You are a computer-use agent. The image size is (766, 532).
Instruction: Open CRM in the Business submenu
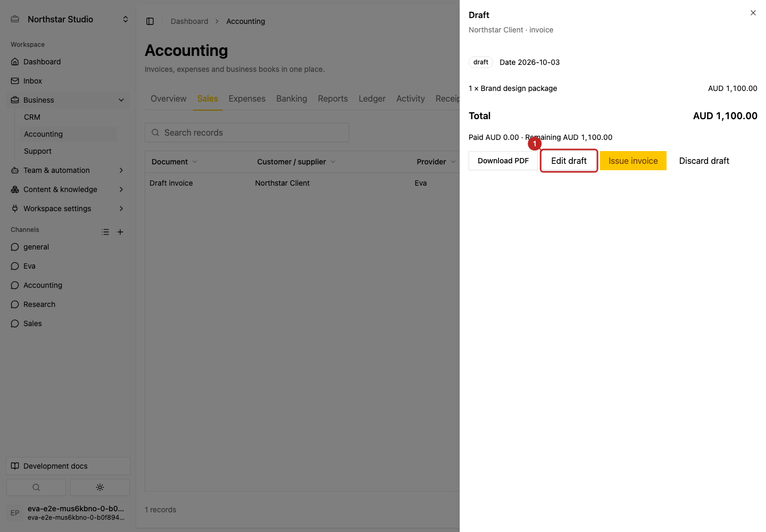(68, 117)
